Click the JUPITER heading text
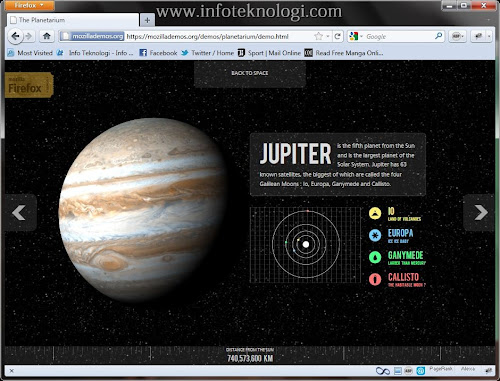The image size is (500, 381). pos(295,153)
